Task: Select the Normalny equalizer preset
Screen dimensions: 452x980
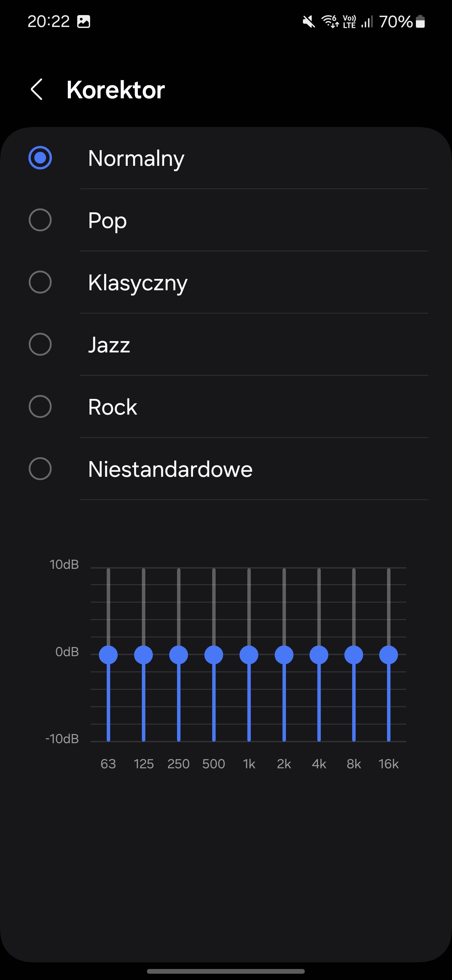Action: click(40, 157)
